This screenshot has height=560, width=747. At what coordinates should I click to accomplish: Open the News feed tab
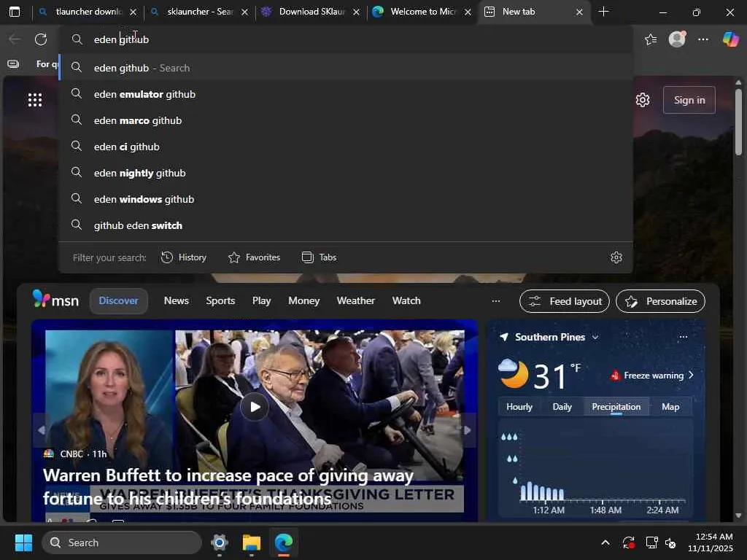coord(177,301)
